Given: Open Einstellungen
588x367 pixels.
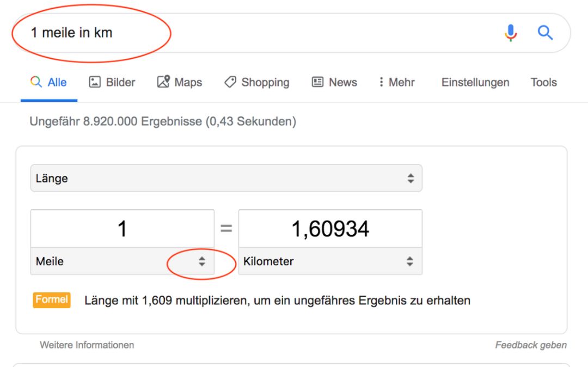Looking at the screenshot, I should (x=475, y=82).
